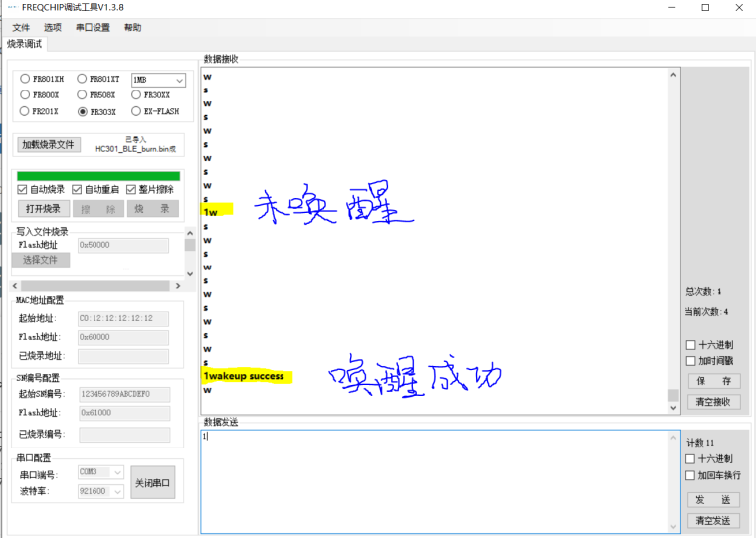Image resolution: width=756 pixels, height=538 pixels.
Task: Toggle the 自动烧录 checkbox
Action: pyautogui.click(x=23, y=190)
